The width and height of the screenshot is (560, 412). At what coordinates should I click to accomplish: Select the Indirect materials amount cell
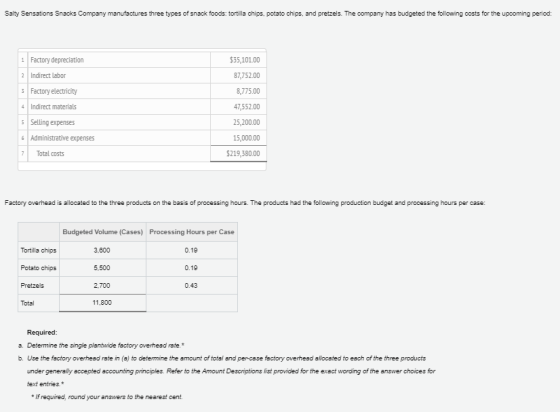click(x=238, y=107)
